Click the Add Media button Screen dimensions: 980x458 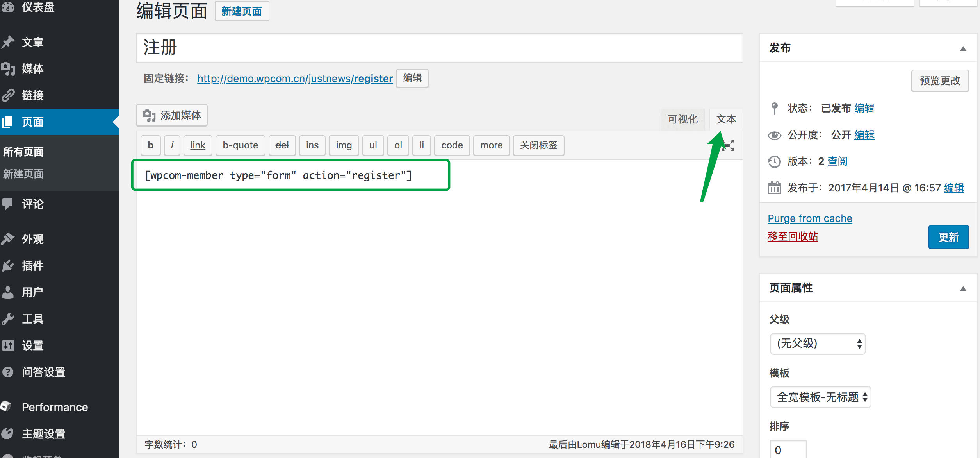click(172, 115)
